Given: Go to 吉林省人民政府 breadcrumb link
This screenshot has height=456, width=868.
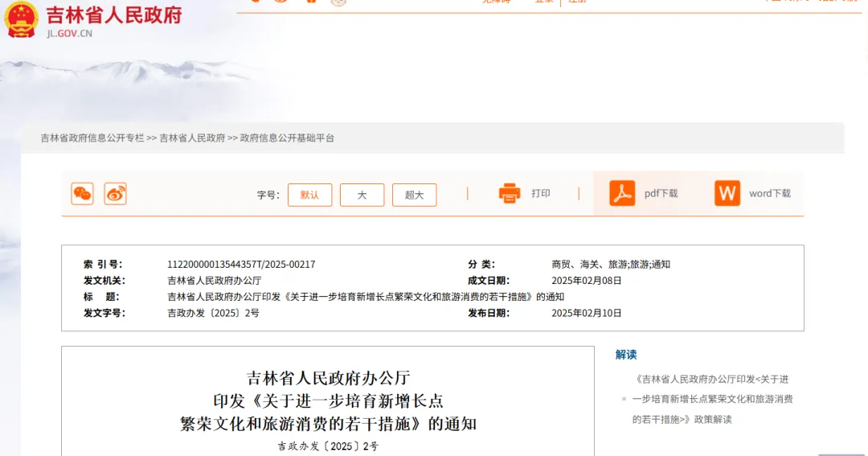Looking at the screenshot, I should point(192,138).
